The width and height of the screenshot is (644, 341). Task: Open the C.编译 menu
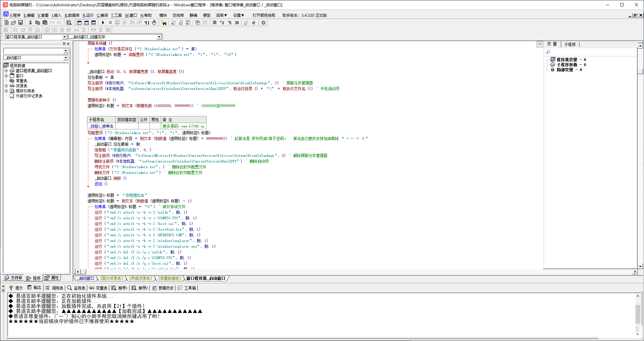coord(102,15)
